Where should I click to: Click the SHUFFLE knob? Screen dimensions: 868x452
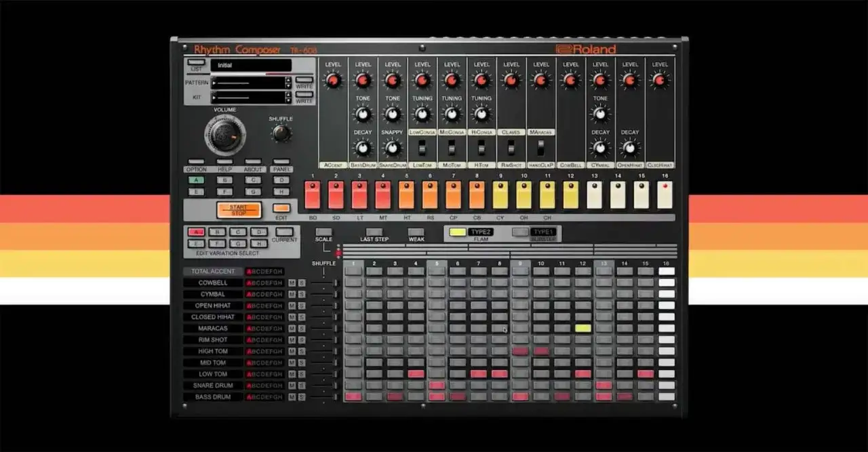click(281, 133)
